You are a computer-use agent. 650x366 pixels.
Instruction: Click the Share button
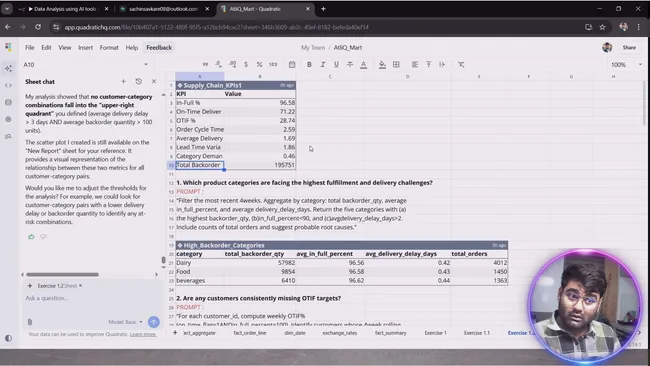pos(629,48)
